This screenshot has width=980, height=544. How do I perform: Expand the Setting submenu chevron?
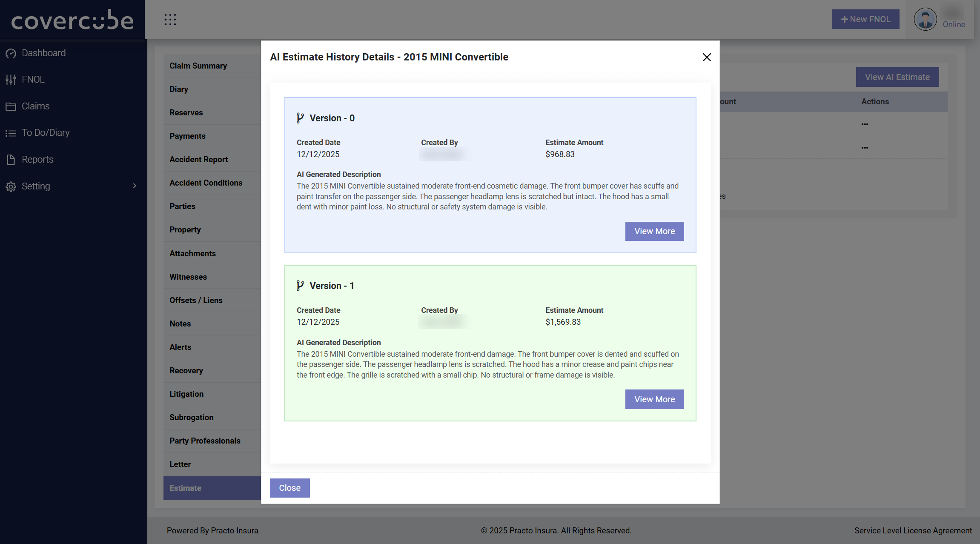(x=135, y=186)
